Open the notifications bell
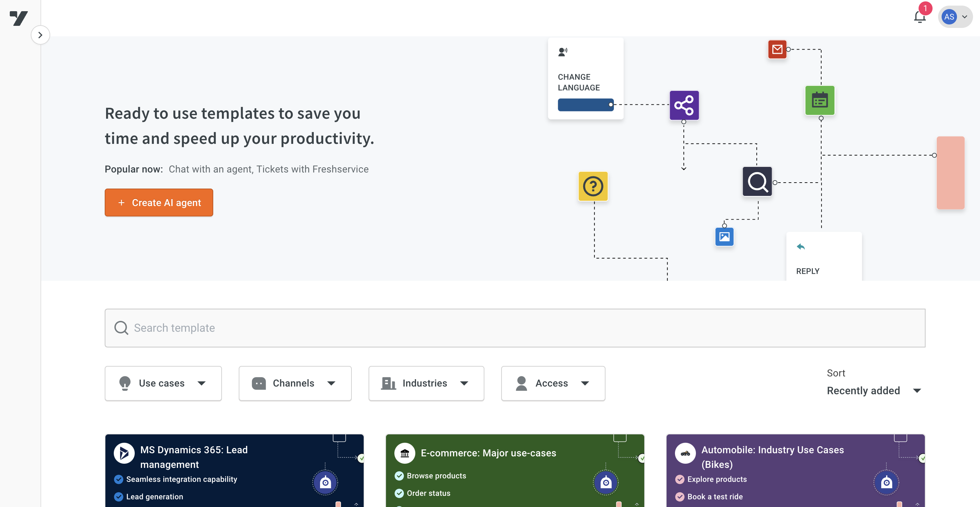Viewport: 980px width, 507px height. (920, 17)
